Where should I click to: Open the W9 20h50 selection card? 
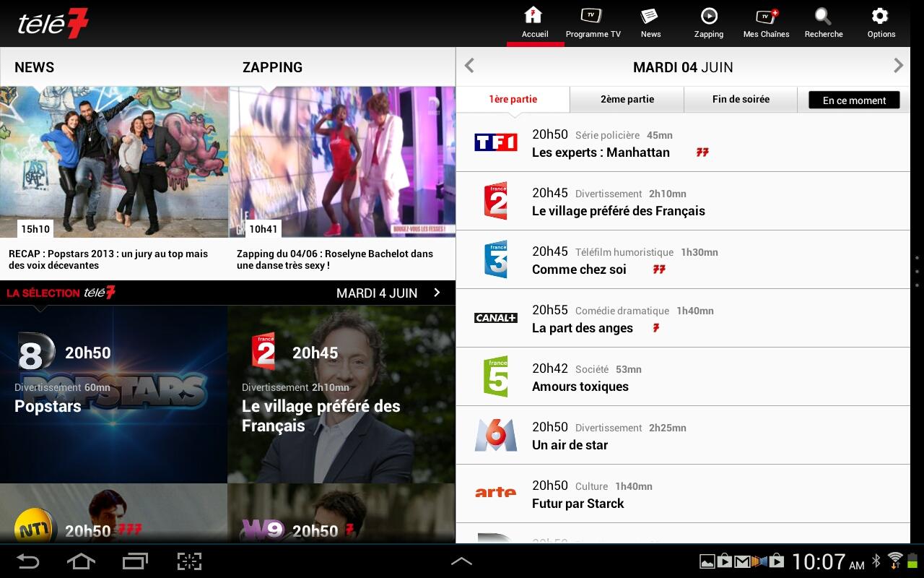(341, 514)
